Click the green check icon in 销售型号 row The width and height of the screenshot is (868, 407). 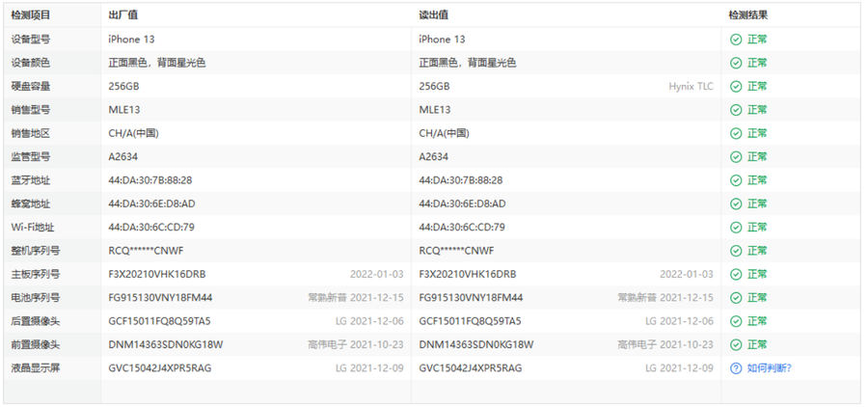point(736,110)
